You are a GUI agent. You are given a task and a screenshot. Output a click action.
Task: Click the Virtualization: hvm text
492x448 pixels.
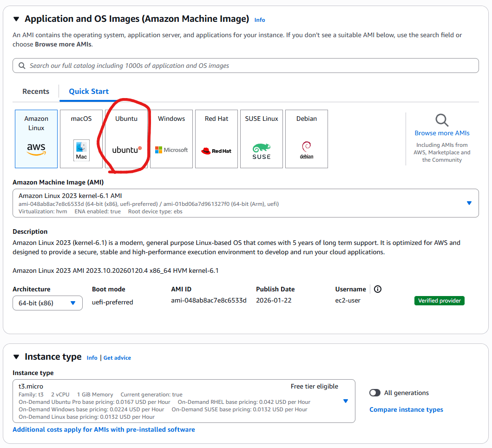coord(43,211)
